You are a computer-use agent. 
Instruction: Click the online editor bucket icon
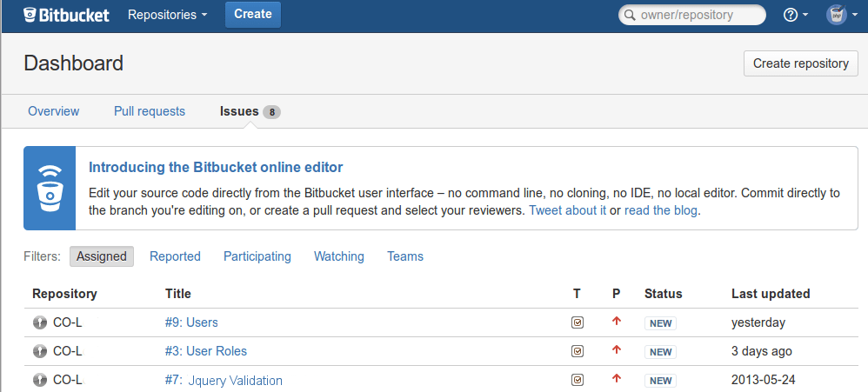tap(50, 188)
